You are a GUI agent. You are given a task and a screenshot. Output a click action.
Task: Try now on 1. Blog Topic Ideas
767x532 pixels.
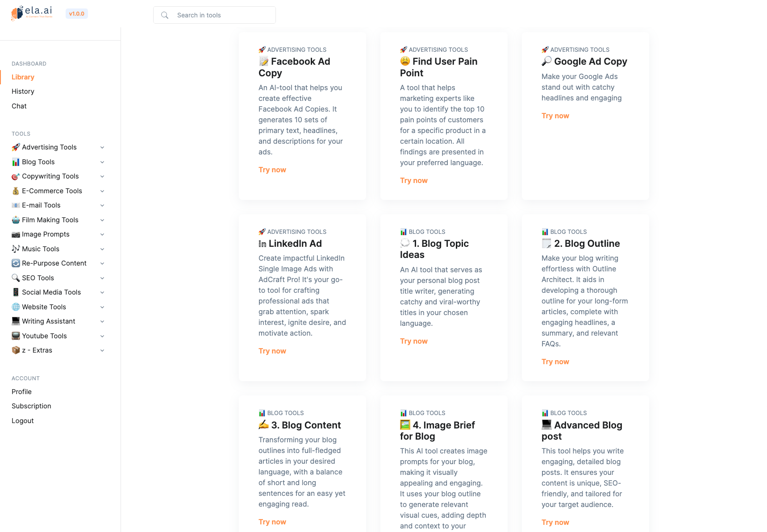pyautogui.click(x=414, y=341)
